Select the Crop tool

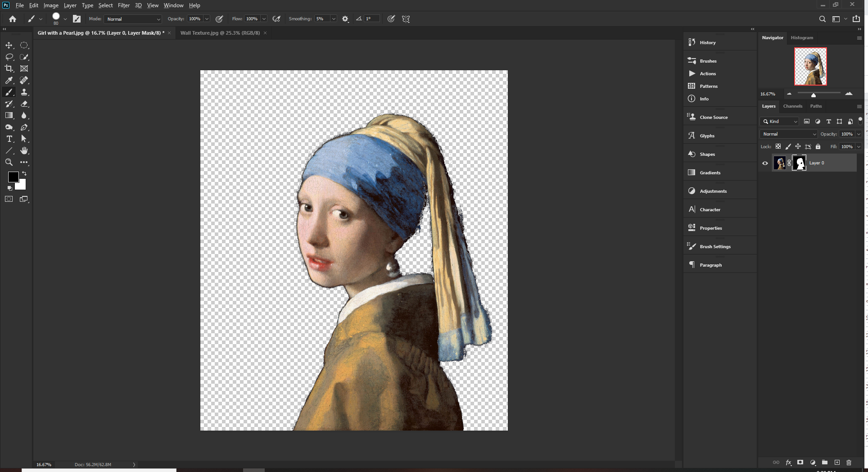(9, 68)
